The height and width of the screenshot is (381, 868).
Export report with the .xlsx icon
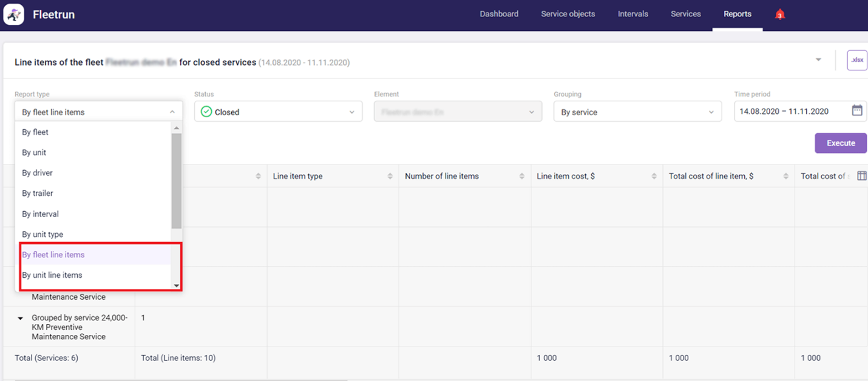pyautogui.click(x=856, y=60)
